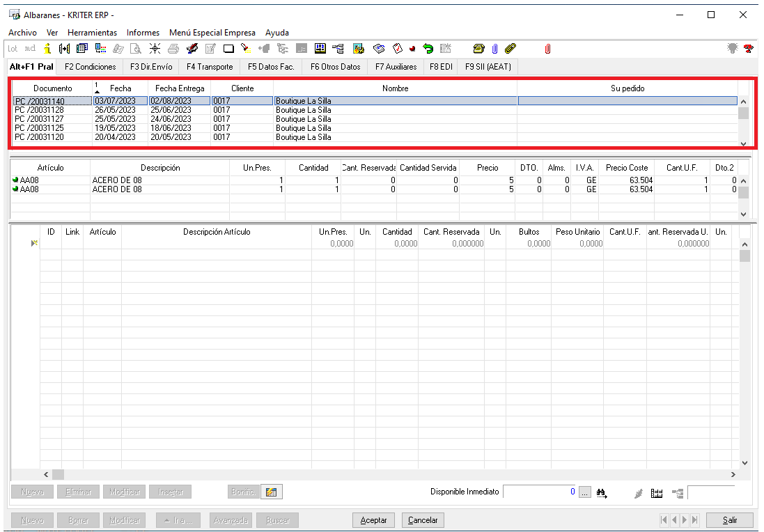Click the green undo arrow icon
Screen dimensions: 764x532
click(428, 49)
